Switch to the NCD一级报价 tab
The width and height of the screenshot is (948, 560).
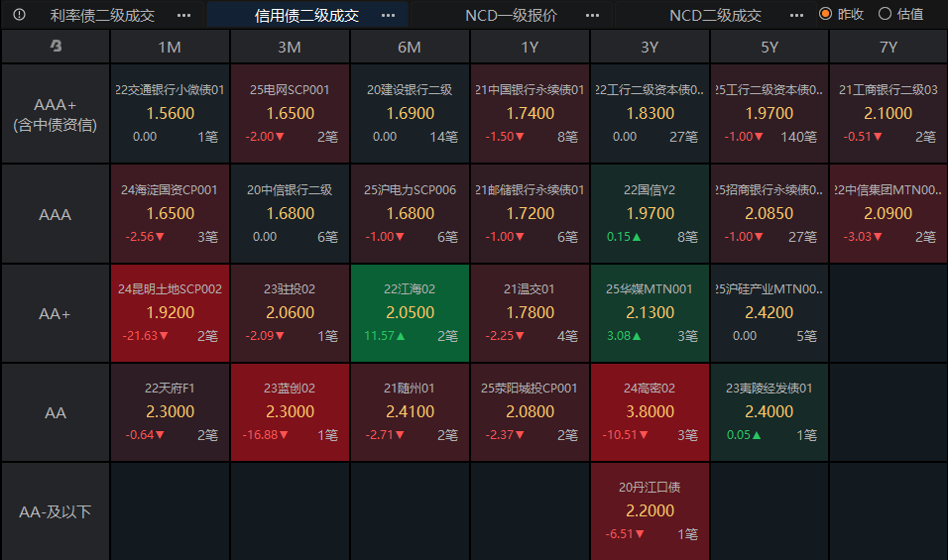511,15
